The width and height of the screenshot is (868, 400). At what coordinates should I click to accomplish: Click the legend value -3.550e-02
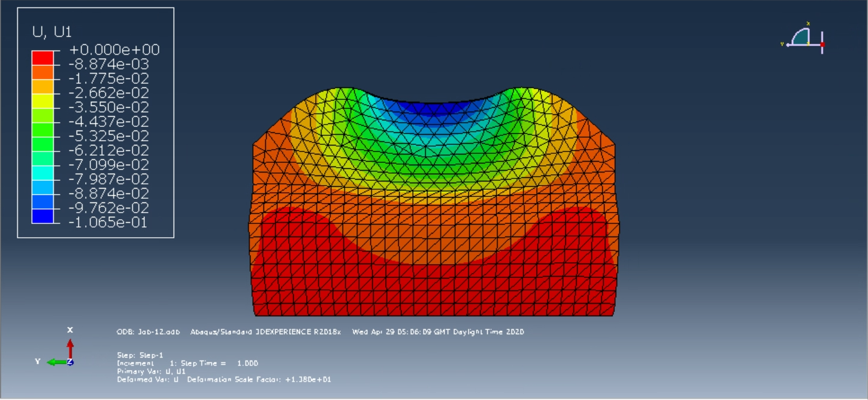coord(109,108)
